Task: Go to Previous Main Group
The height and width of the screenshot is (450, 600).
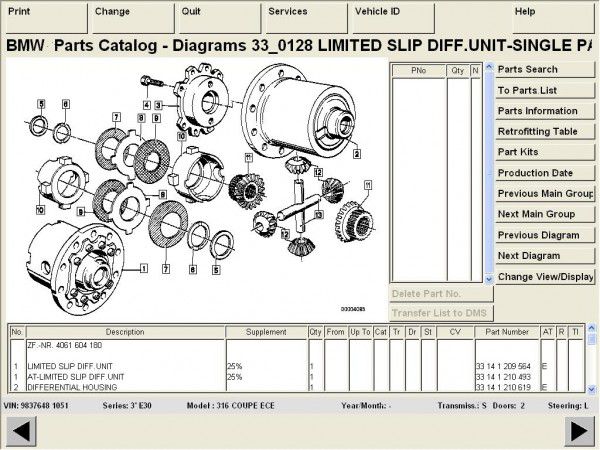Action: (545, 194)
